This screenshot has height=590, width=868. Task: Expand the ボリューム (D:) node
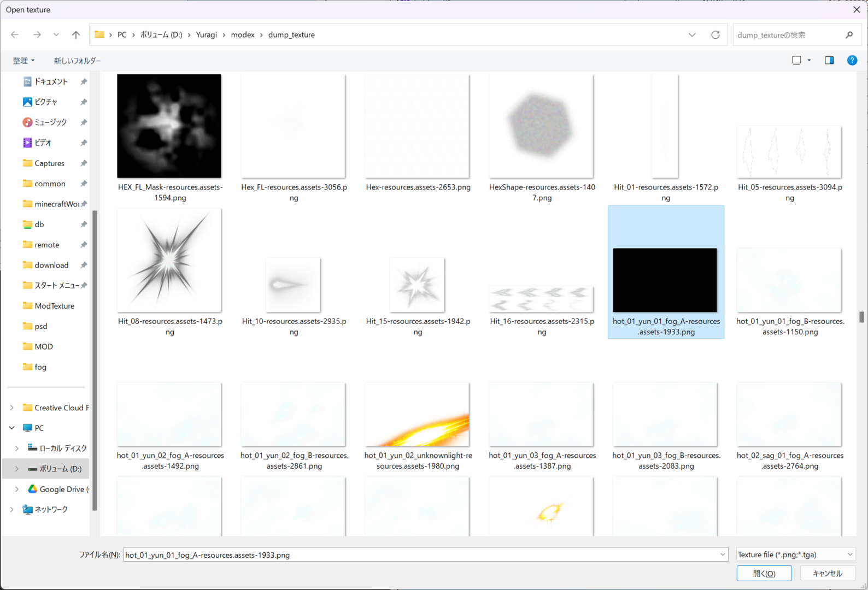(17, 469)
